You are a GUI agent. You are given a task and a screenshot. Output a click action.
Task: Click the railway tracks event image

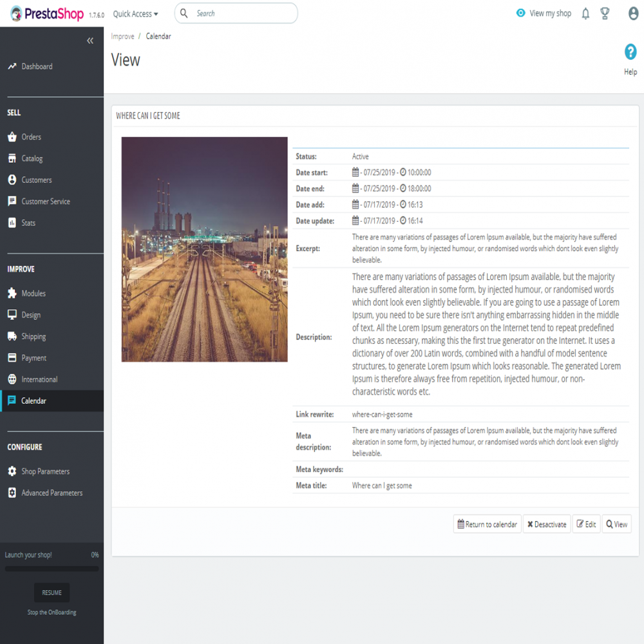[x=204, y=249]
